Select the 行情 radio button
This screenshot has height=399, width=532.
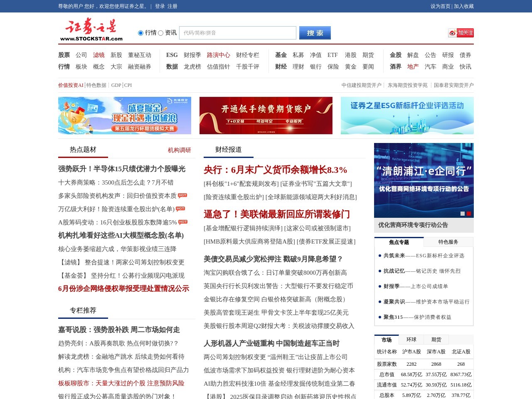(x=140, y=33)
